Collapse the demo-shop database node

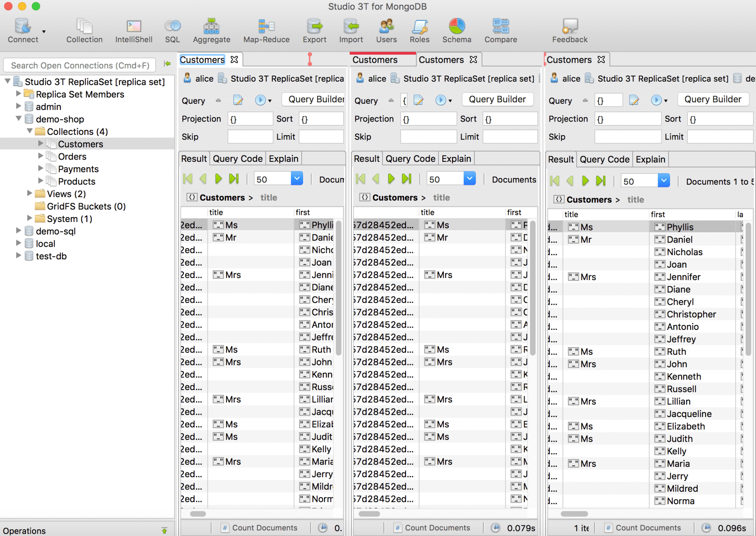point(18,119)
